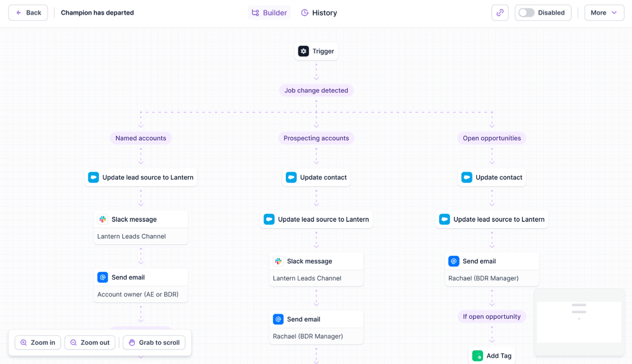Click Slack icon on Lantern Leads Channel message under Named accounts
Screen dimensions: 632x364
point(103,219)
